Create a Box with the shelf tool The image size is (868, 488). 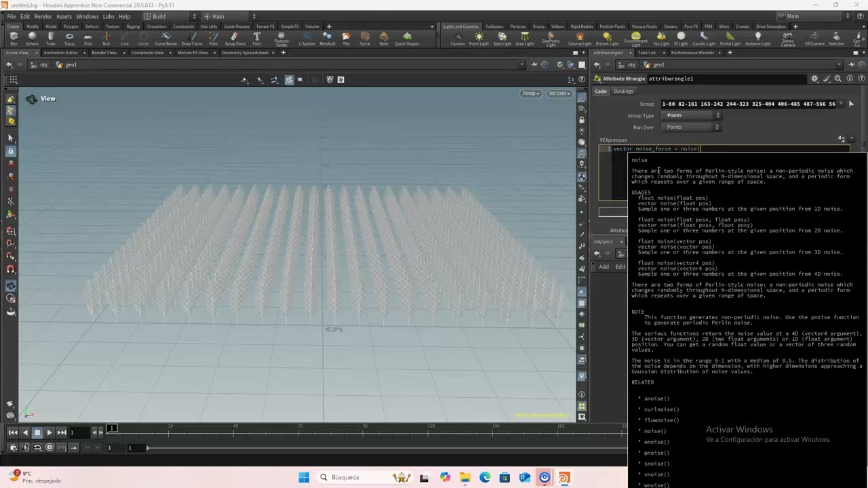click(14, 39)
